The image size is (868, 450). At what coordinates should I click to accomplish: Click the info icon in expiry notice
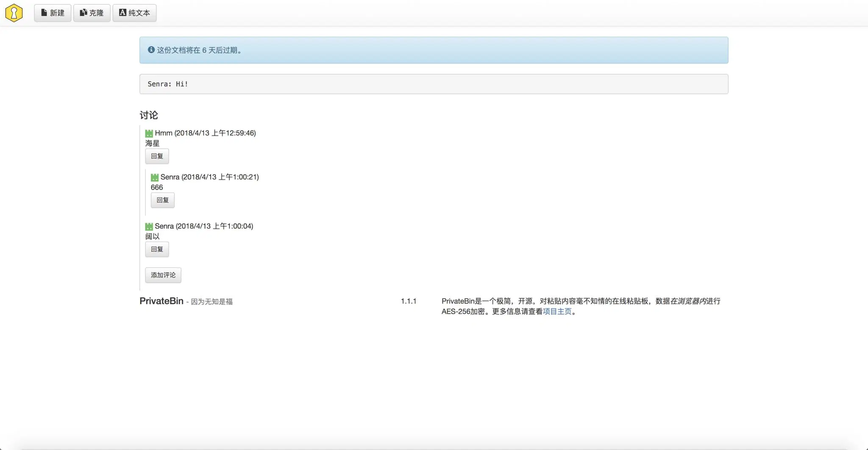pyautogui.click(x=151, y=50)
